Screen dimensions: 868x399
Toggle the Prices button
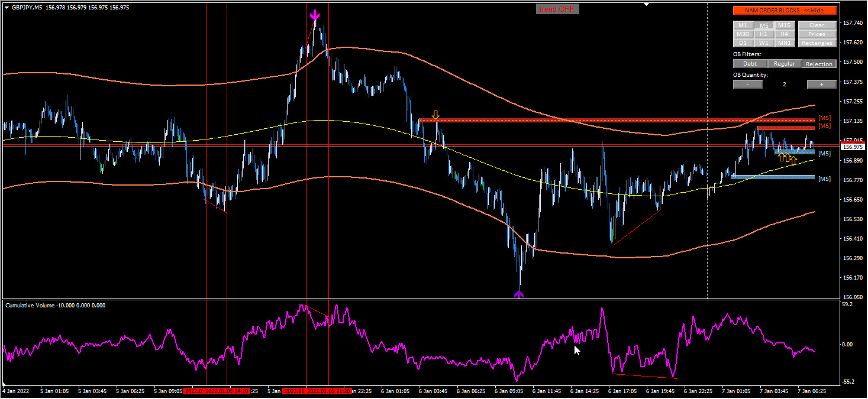click(x=817, y=34)
